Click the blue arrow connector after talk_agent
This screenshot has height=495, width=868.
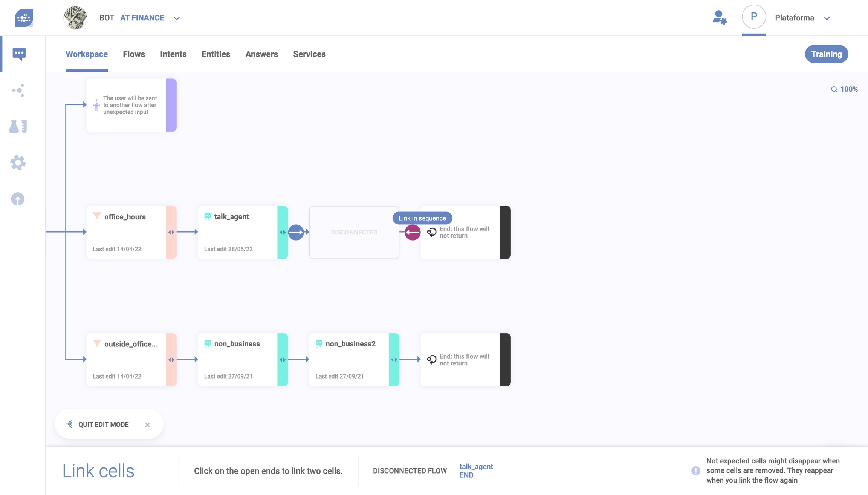pos(296,232)
